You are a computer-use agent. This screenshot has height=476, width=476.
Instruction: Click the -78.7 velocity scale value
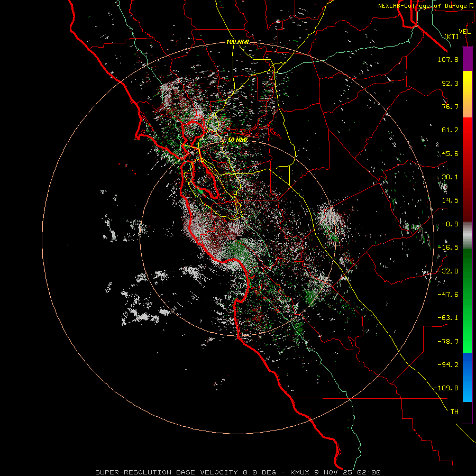click(x=448, y=342)
